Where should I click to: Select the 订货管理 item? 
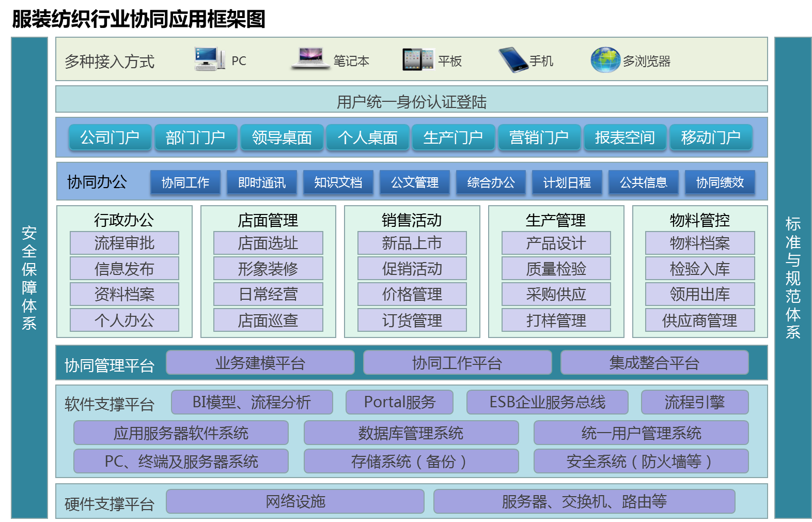[412, 320]
